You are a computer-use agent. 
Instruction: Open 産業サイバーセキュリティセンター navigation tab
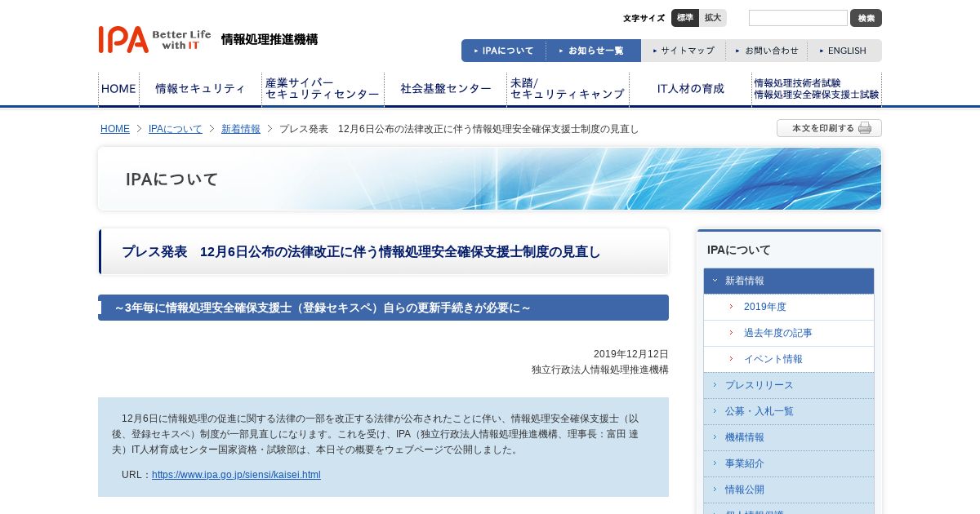(x=323, y=89)
